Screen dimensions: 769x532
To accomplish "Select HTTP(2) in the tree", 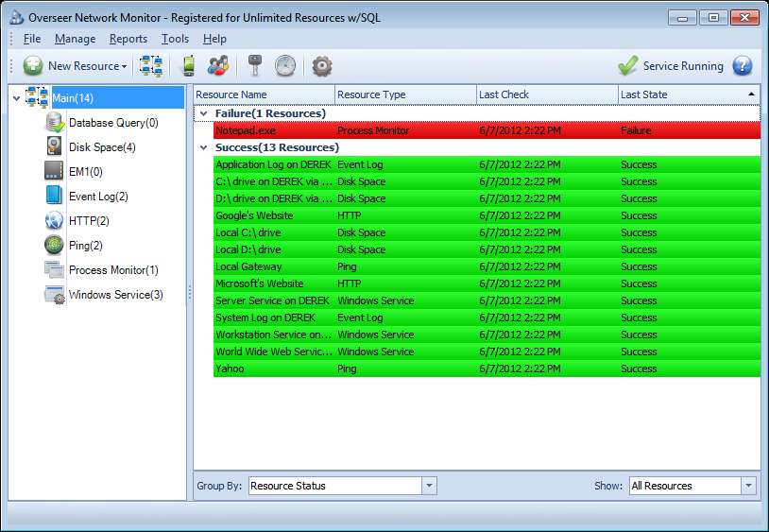I will [89, 221].
